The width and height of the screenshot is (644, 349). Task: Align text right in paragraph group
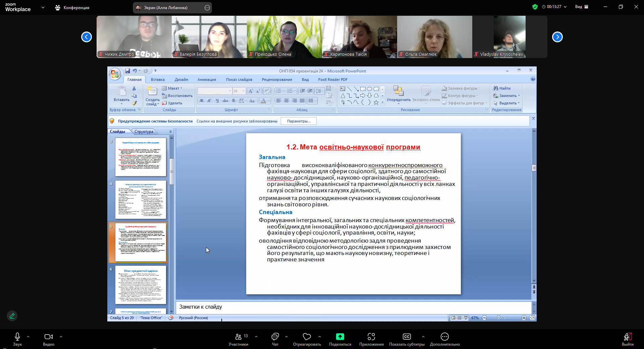pyautogui.click(x=294, y=100)
